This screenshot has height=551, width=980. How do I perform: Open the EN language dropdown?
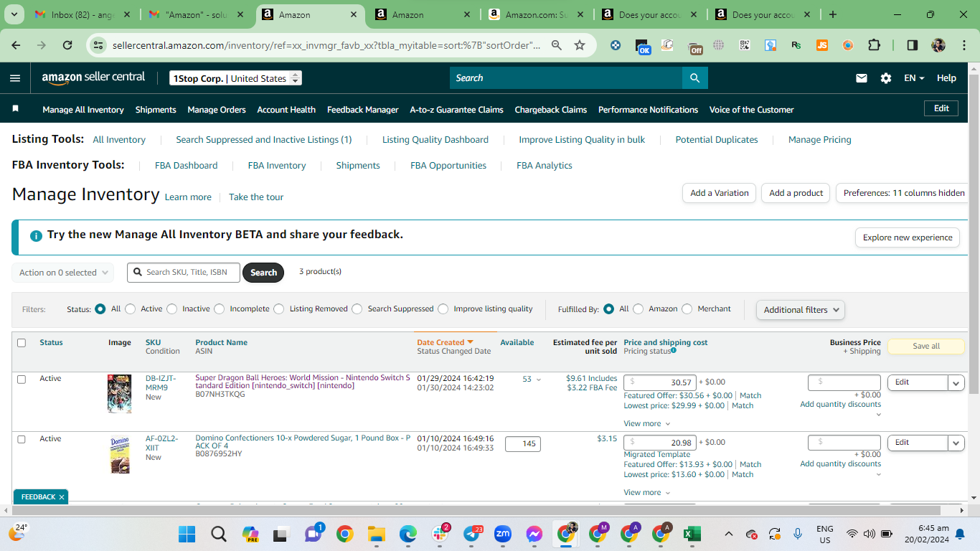click(x=914, y=78)
